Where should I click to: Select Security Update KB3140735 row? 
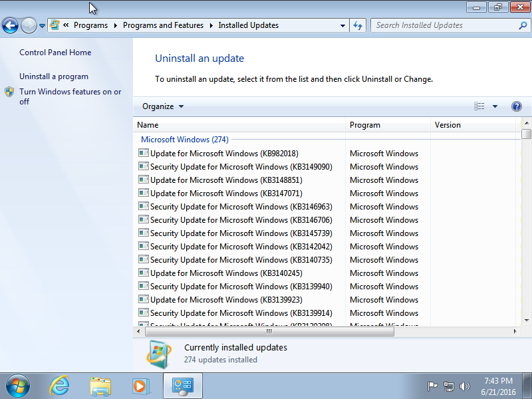(x=241, y=259)
